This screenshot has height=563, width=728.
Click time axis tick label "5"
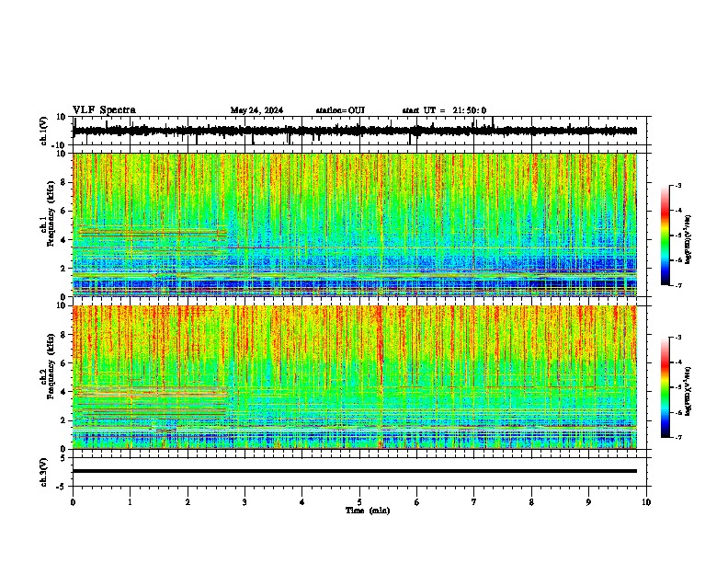(359, 502)
